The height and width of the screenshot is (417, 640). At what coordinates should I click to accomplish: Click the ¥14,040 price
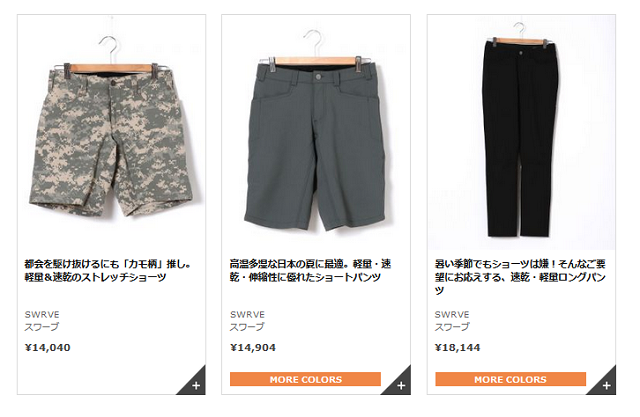(48, 348)
